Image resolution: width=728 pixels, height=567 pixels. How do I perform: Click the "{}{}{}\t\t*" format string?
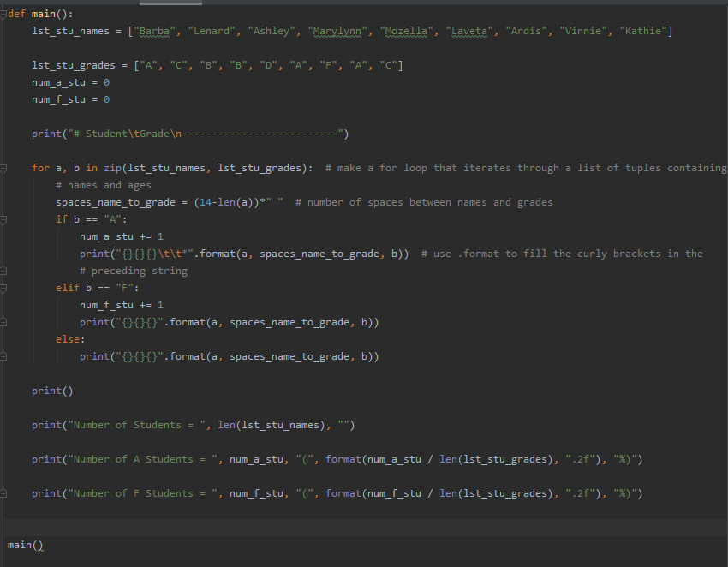(x=155, y=254)
